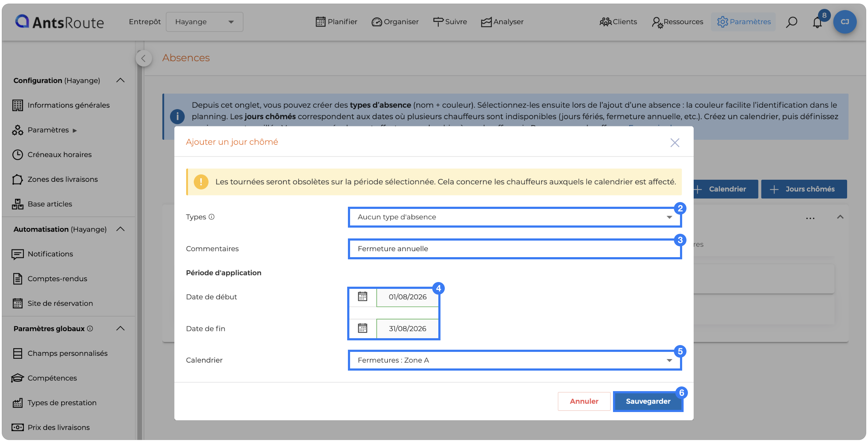868x443 pixels.
Task: Open calendar icon for Date de début
Action: pos(362,297)
